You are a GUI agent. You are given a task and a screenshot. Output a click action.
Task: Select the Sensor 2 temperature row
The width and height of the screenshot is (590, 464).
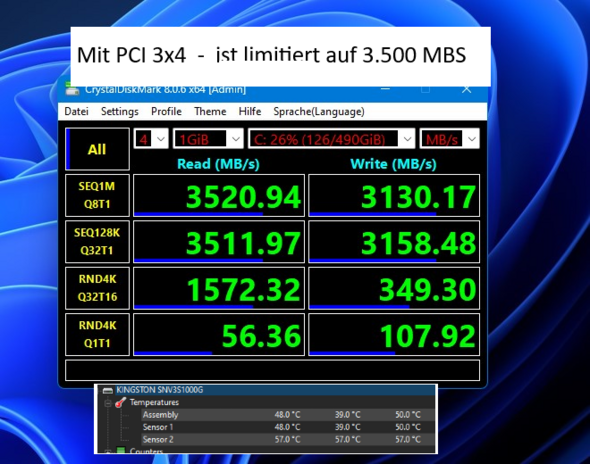click(x=287, y=439)
